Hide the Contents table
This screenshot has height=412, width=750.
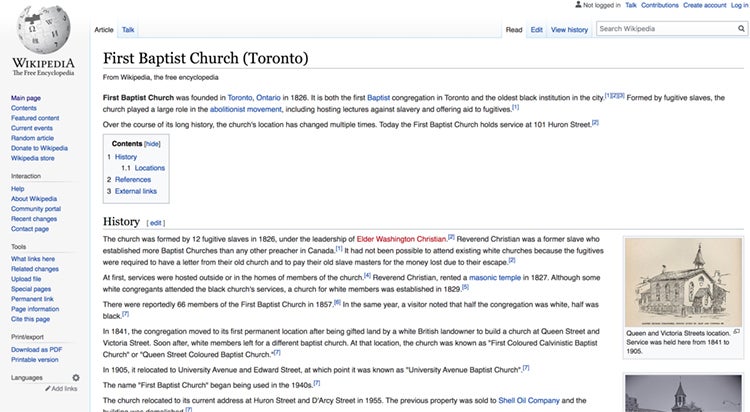pyautogui.click(x=152, y=143)
